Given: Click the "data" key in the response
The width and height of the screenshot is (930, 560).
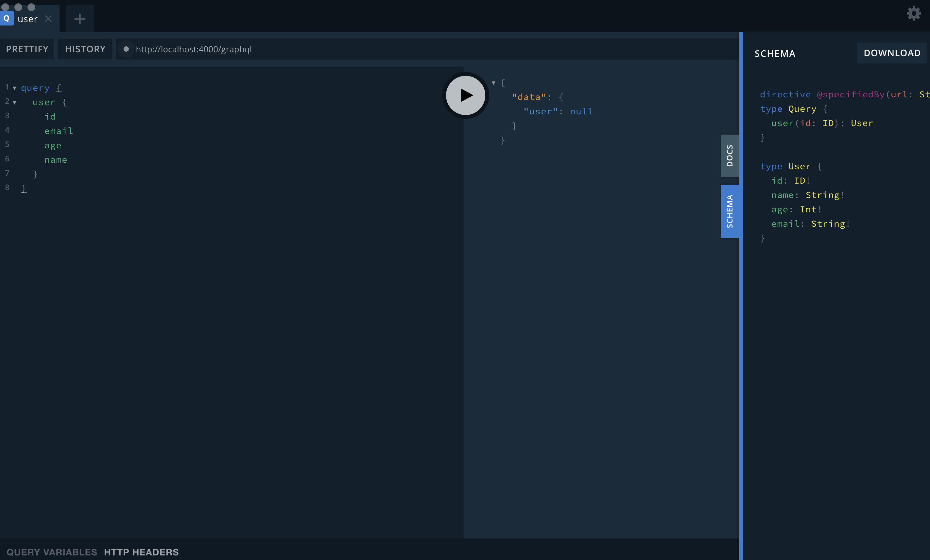Looking at the screenshot, I should (529, 97).
